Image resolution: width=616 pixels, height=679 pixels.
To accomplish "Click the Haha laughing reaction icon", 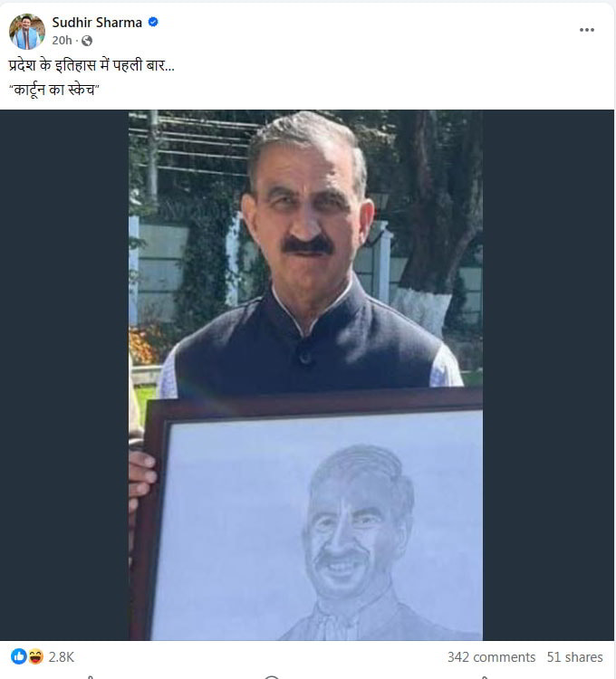I will (x=36, y=656).
